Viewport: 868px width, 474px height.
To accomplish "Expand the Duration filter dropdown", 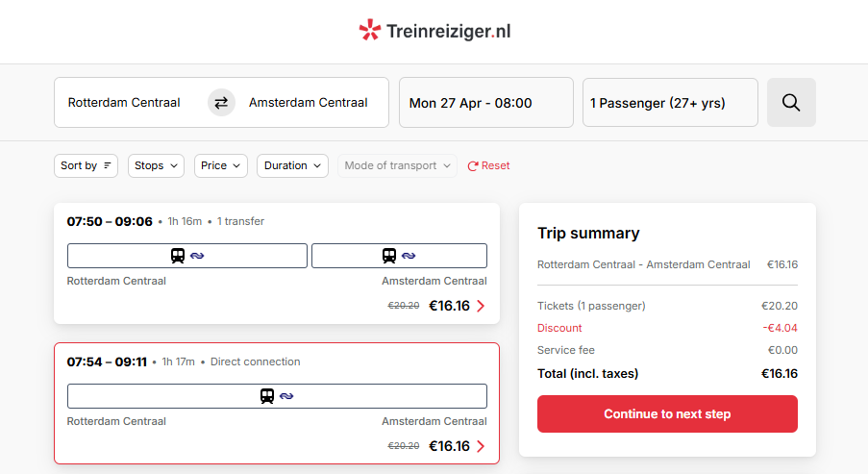I will (292, 165).
